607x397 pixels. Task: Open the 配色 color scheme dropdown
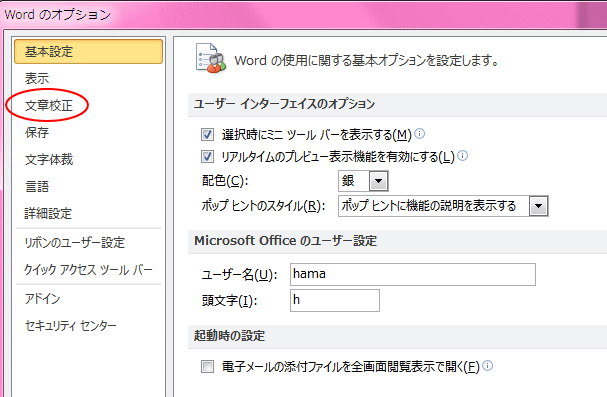click(x=378, y=181)
